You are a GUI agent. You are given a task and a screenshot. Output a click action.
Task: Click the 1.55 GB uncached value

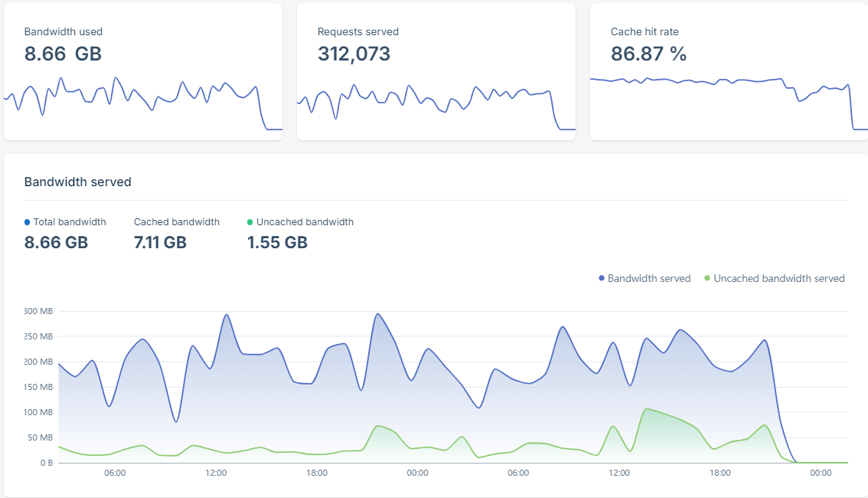[x=277, y=243]
